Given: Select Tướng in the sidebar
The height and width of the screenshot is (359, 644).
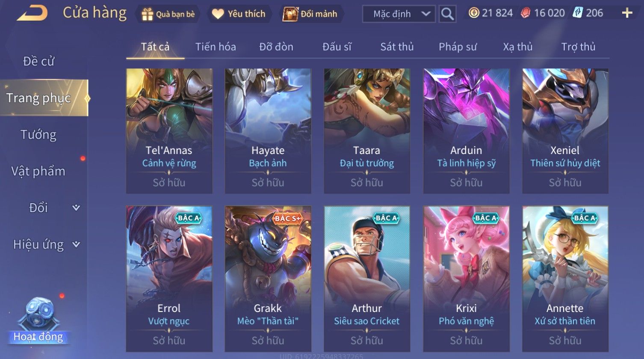Looking at the screenshot, I should tap(38, 135).
